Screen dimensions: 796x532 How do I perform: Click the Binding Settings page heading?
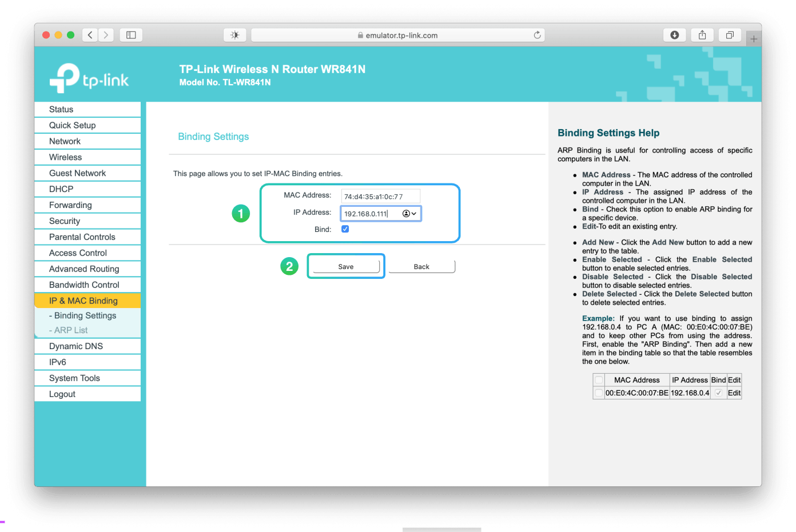213,137
